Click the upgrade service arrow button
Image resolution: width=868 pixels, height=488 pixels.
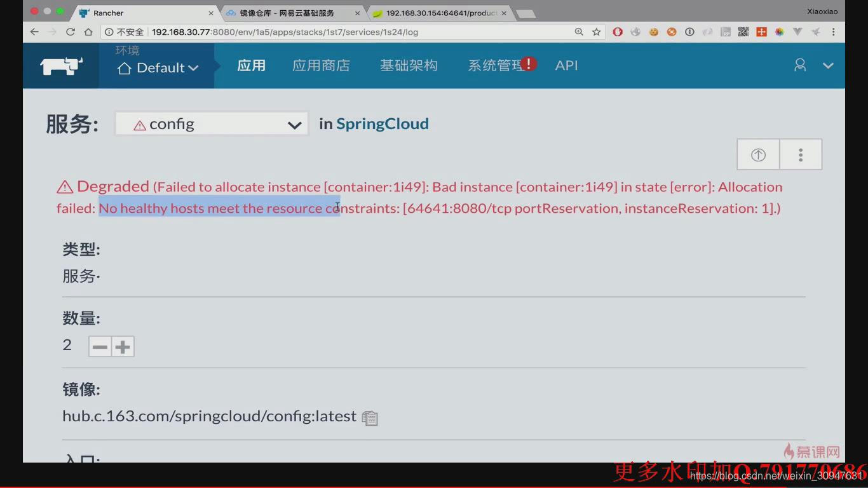tap(758, 154)
